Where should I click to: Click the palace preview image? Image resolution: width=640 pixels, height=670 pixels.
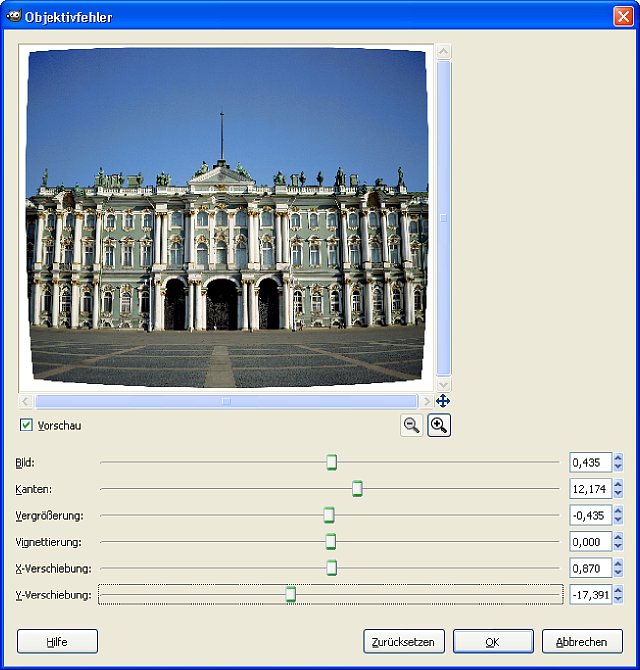[226, 218]
